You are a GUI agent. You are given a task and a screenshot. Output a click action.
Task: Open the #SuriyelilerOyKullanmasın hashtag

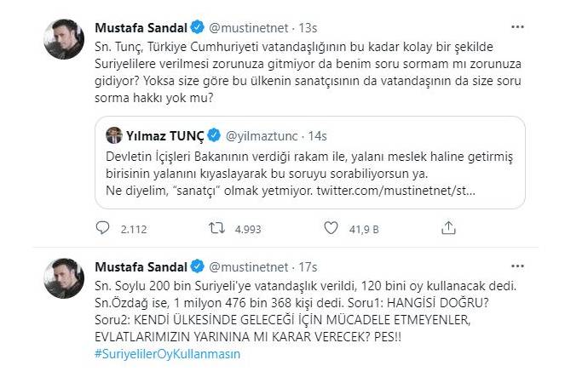click(x=168, y=354)
